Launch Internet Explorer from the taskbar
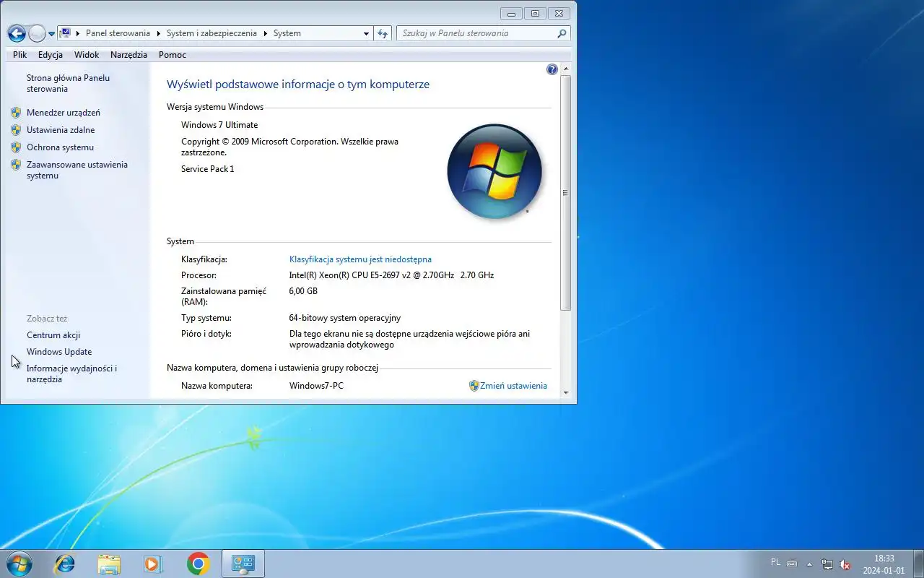Viewport: 924px width, 578px height. 64,564
